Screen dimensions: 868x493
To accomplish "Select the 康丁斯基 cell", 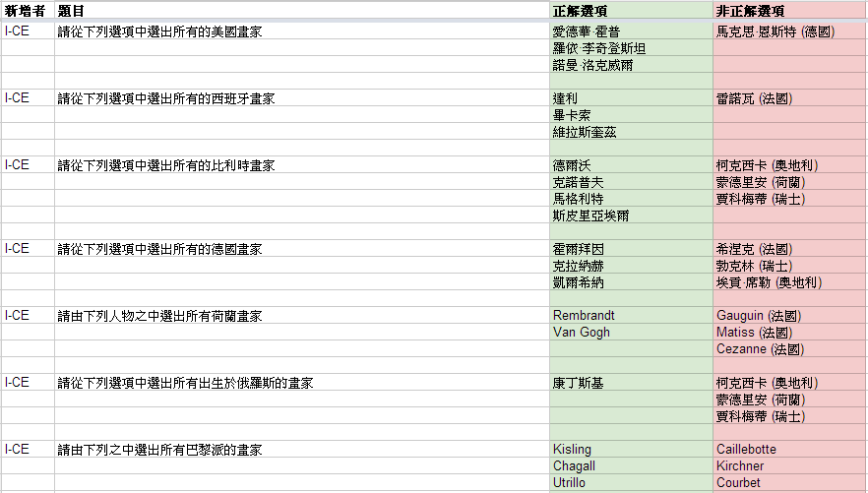I will (x=631, y=383).
